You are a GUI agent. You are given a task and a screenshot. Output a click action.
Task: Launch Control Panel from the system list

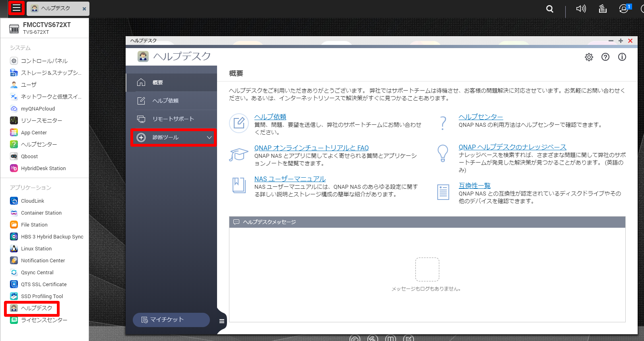click(x=45, y=61)
